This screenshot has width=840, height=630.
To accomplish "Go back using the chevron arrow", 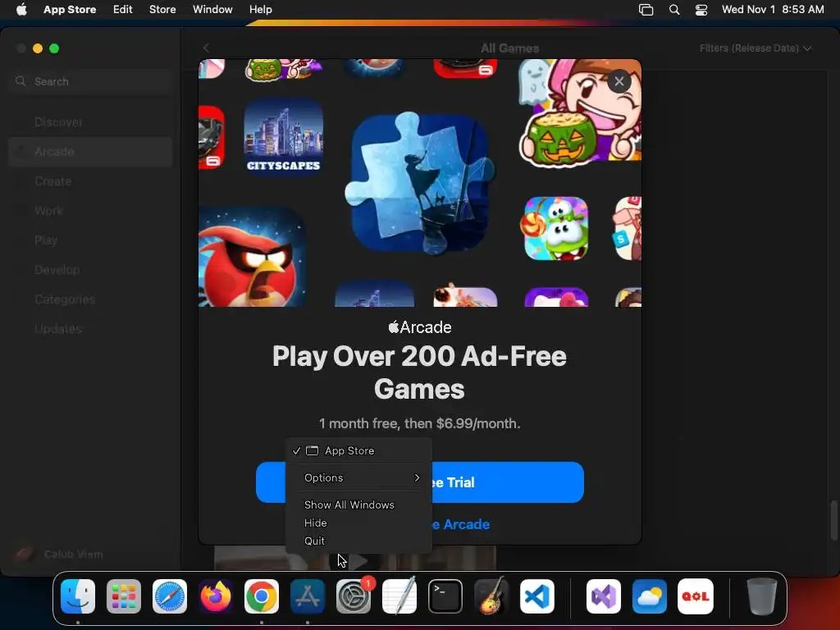I will [206, 48].
